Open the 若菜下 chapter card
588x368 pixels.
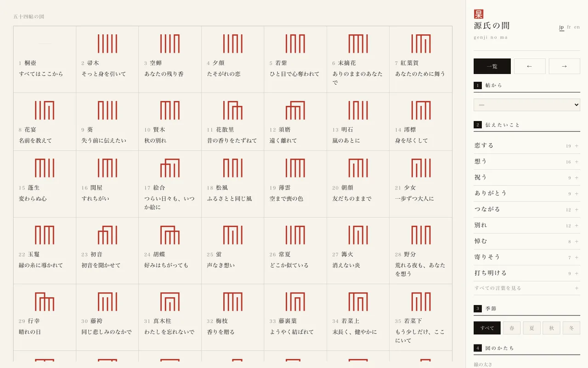click(x=421, y=317)
